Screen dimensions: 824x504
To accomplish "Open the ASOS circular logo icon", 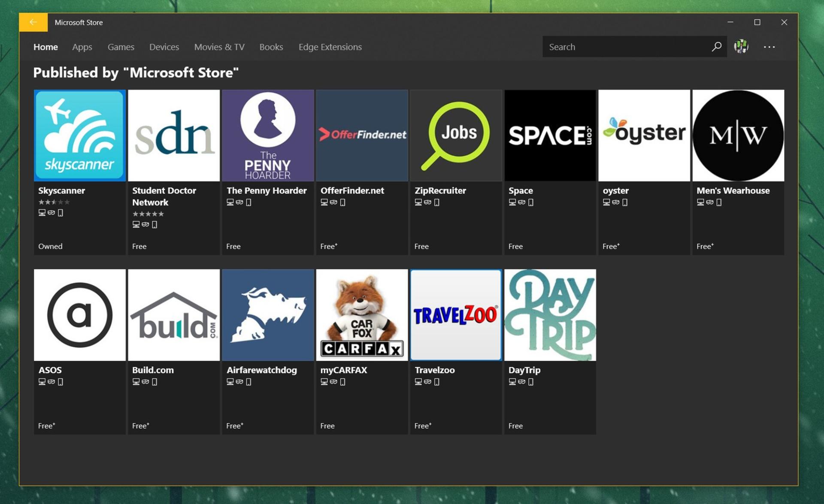I will pyautogui.click(x=80, y=315).
